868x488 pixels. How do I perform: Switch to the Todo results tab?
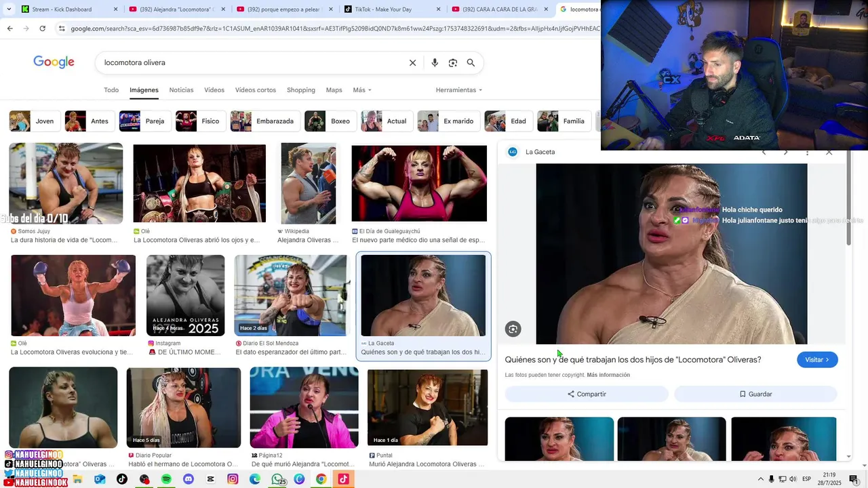(x=111, y=90)
